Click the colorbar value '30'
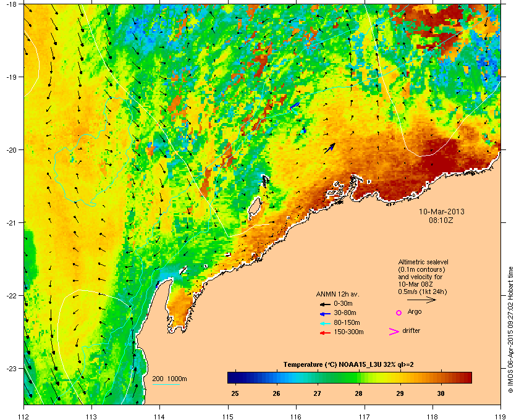Image resolution: width=519 pixels, height=420 pixels. point(441,393)
